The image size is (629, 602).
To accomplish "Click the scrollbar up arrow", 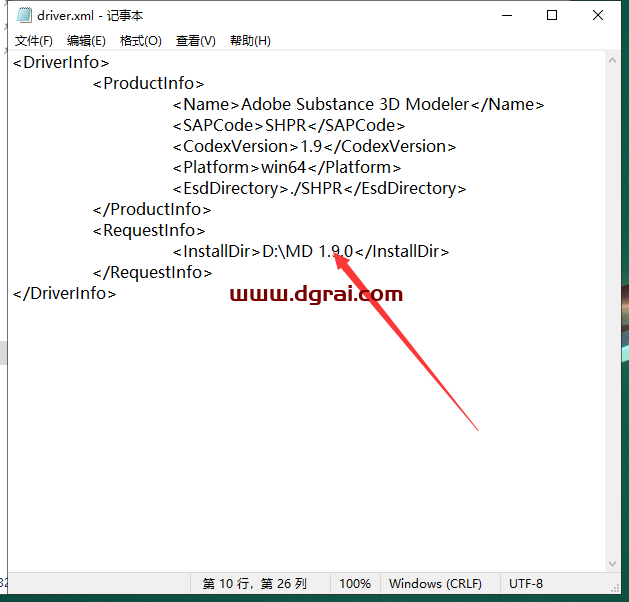I will (612, 61).
